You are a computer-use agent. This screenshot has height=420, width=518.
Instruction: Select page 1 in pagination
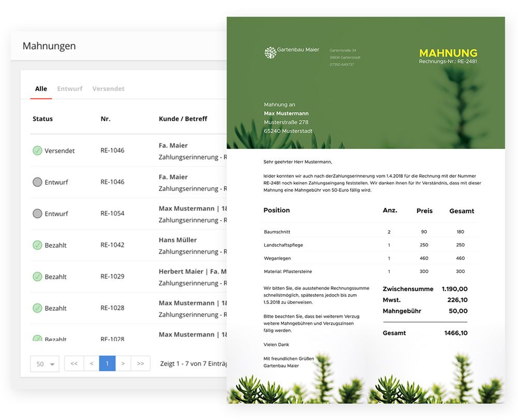click(x=107, y=364)
